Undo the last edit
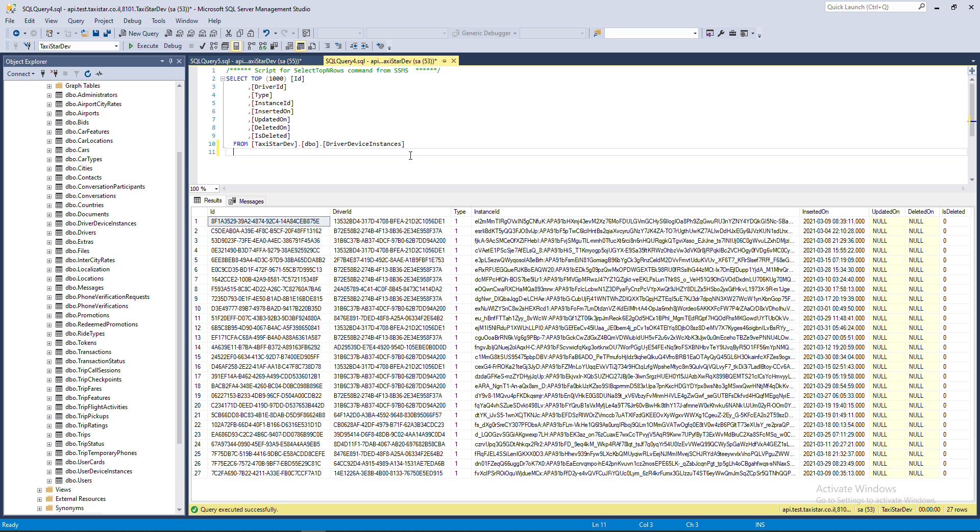 pyautogui.click(x=266, y=33)
